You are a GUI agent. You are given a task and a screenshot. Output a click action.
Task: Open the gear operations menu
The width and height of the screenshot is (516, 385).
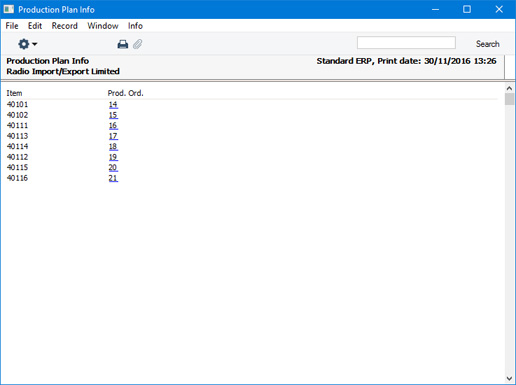[27, 44]
